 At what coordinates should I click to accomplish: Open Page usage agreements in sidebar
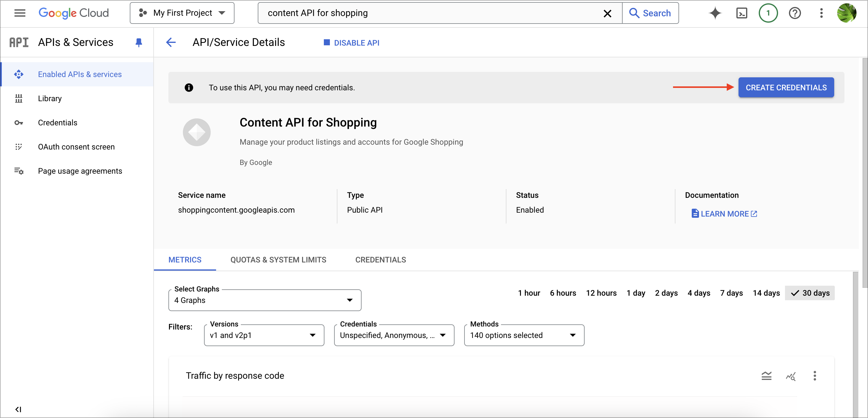click(77, 171)
